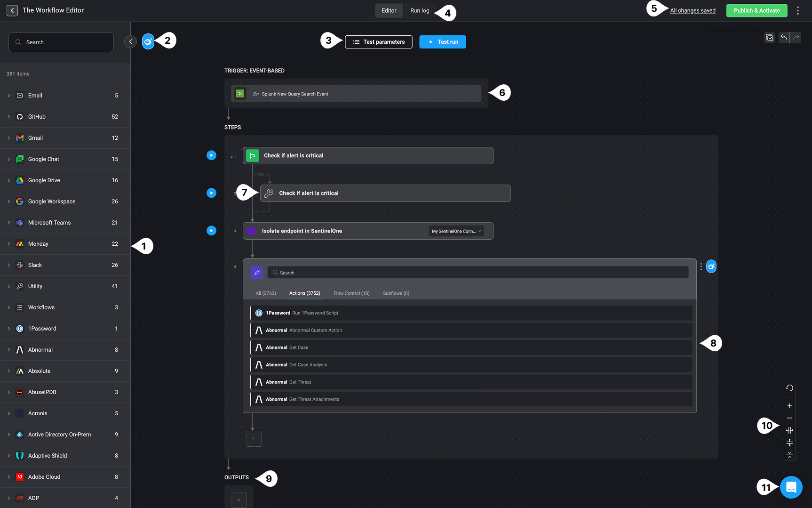Fit canvas horizontally
This screenshot has height=508, width=812.
[x=789, y=430]
